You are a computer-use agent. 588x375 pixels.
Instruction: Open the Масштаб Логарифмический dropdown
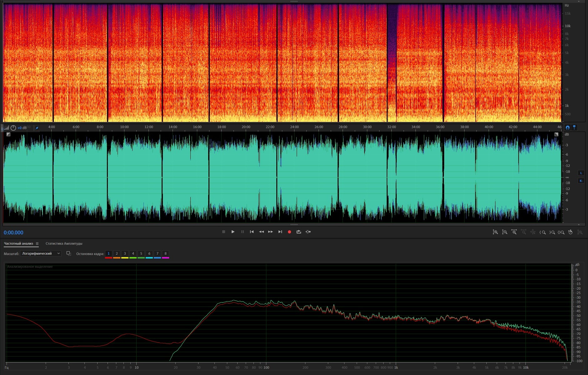pyautogui.click(x=41, y=253)
